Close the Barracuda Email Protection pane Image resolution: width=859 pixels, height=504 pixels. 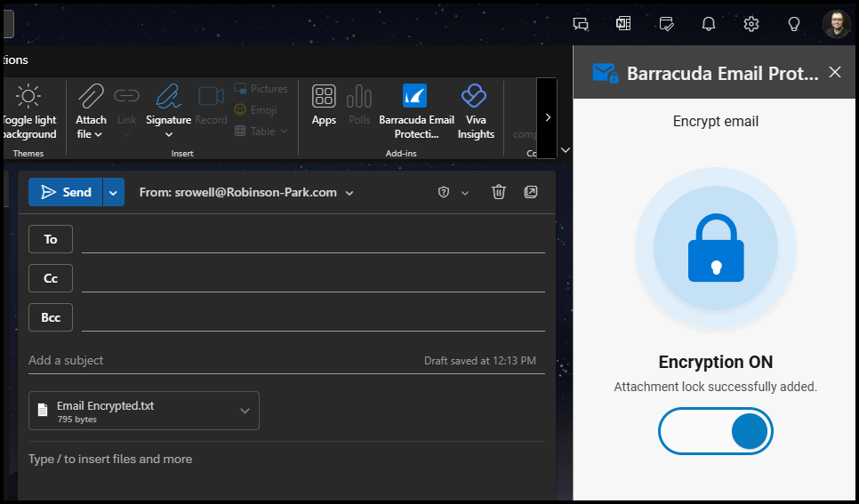835,72
